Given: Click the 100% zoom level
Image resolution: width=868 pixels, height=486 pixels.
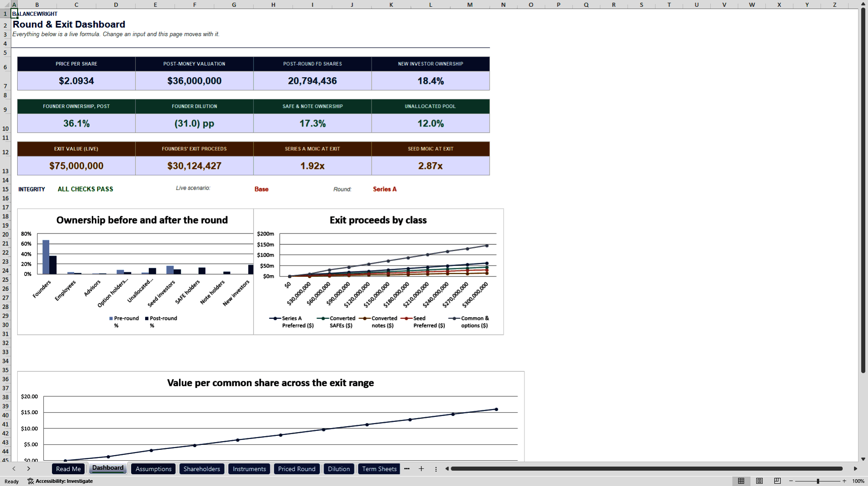Looking at the screenshot, I should (x=858, y=481).
